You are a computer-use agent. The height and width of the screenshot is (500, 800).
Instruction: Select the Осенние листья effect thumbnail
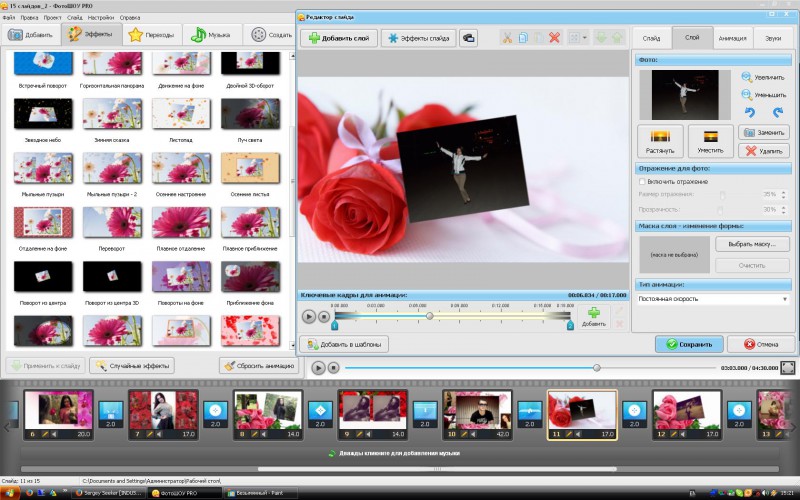[x=250, y=168]
